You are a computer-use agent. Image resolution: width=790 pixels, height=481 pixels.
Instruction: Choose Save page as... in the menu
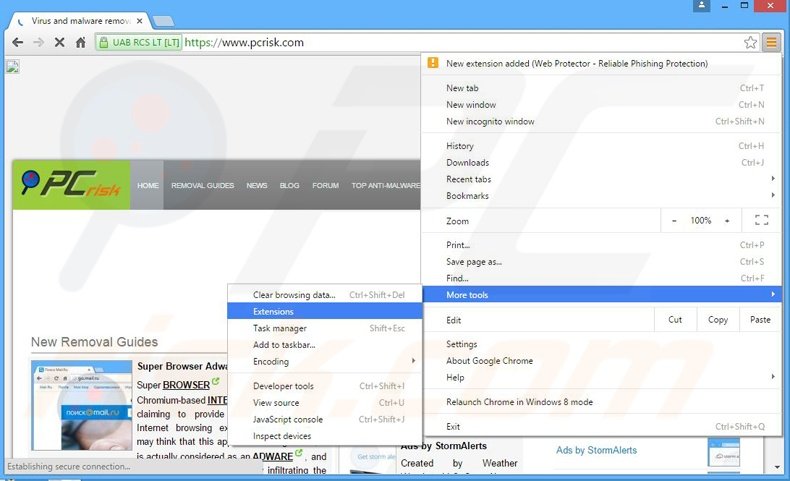pyautogui.click(x=601, y=262)
